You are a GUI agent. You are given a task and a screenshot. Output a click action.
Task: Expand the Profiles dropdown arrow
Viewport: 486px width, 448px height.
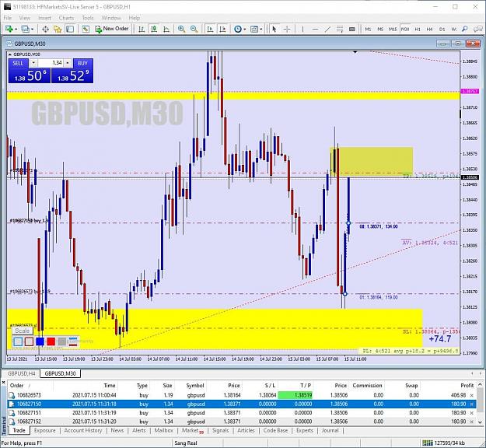click(x=32, y=29)
